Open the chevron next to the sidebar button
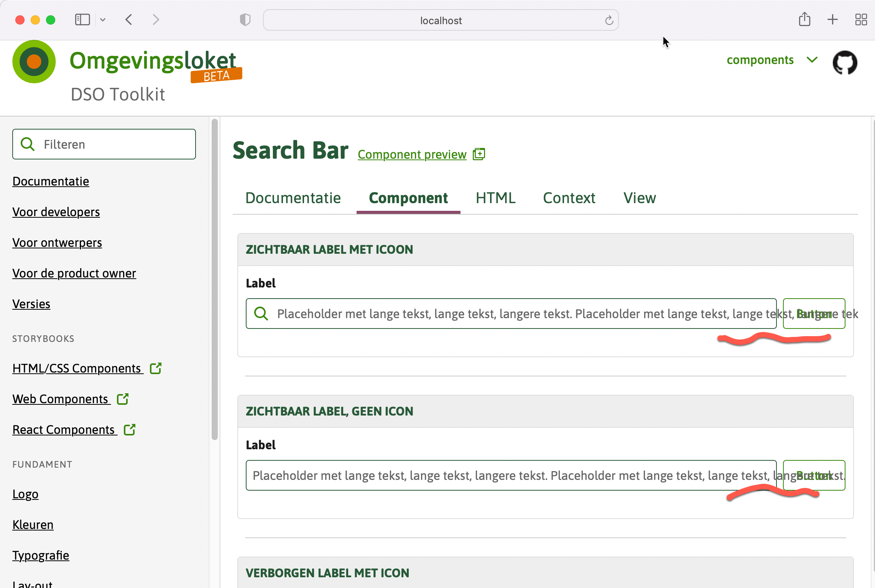This screenshot has height=588, width=875. pos(102,19)
